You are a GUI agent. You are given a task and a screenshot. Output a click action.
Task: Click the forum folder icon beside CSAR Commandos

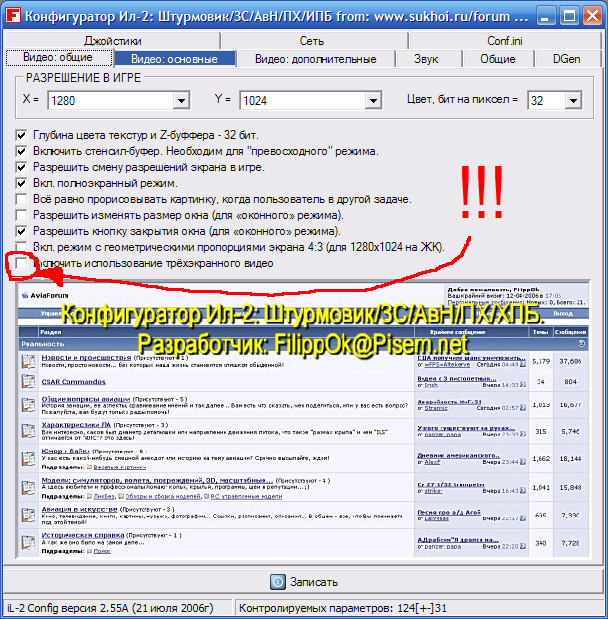(28, 381)
